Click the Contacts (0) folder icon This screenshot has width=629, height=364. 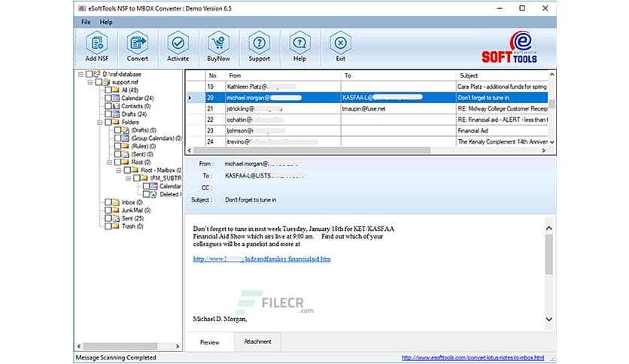(116, 106)
